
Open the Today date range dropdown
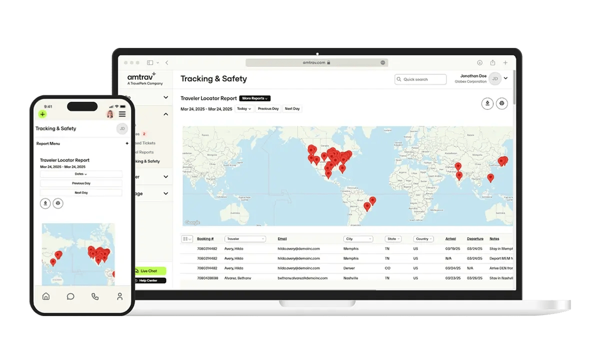click(244, 109)
